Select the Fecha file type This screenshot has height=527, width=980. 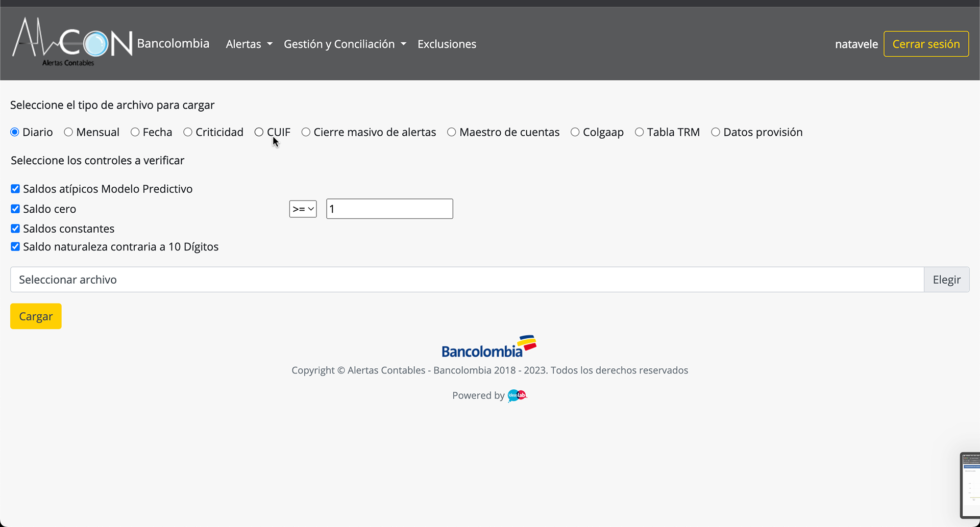click(135, 132)
